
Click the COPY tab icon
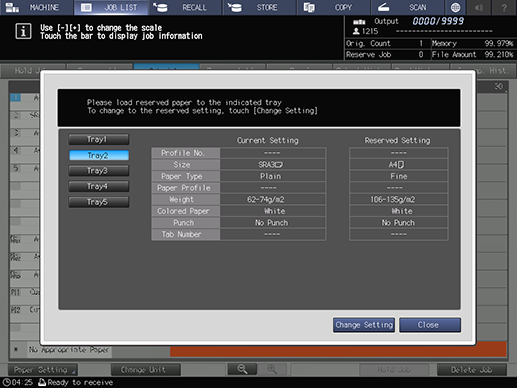pyautogui.click(x=309, y=7)
